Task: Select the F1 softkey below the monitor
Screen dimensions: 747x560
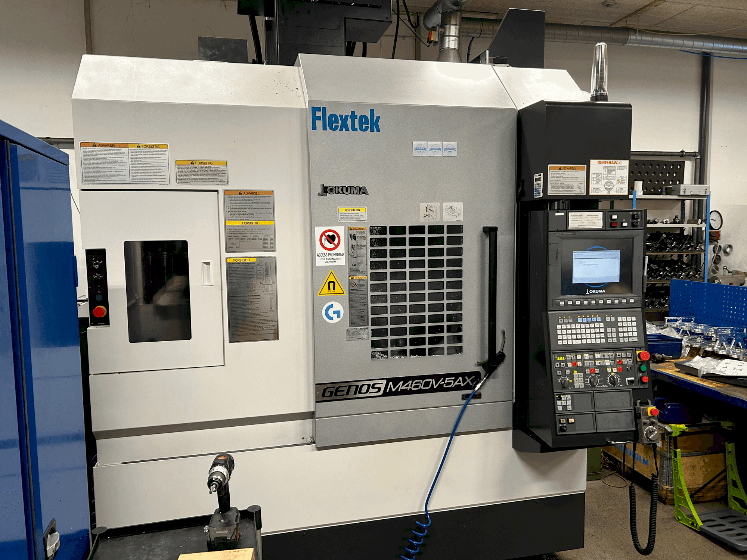Action: click(x=570, y=302)
